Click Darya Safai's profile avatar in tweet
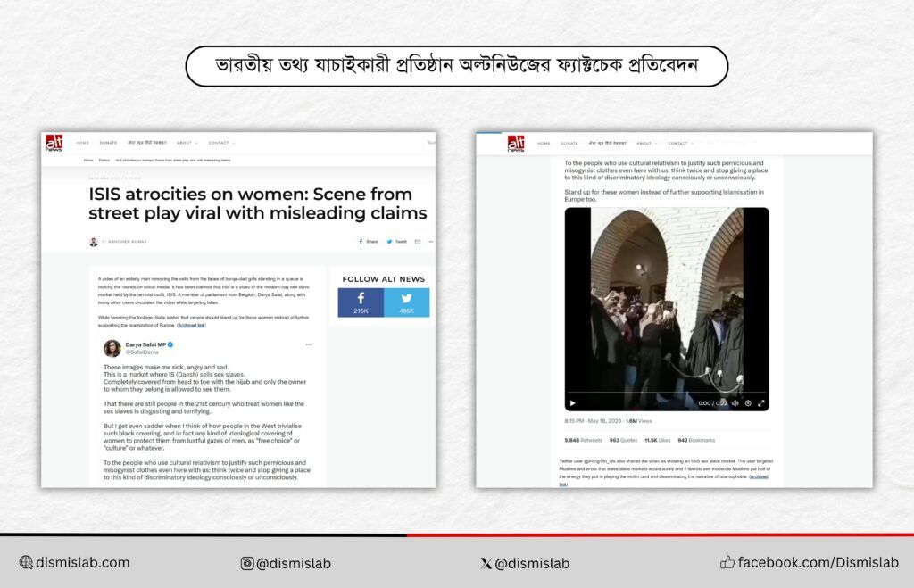914x588 pixels. (x=112, y=348)
